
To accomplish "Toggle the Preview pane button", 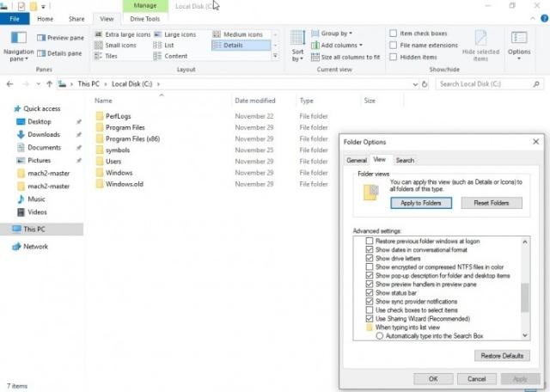I will tap(60, 38).
